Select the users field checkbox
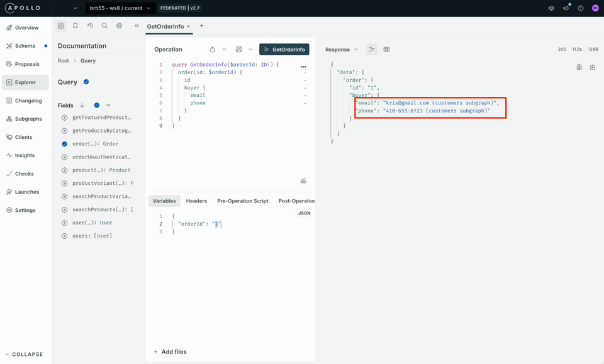 pyautogui.click(x=64, y=236)
